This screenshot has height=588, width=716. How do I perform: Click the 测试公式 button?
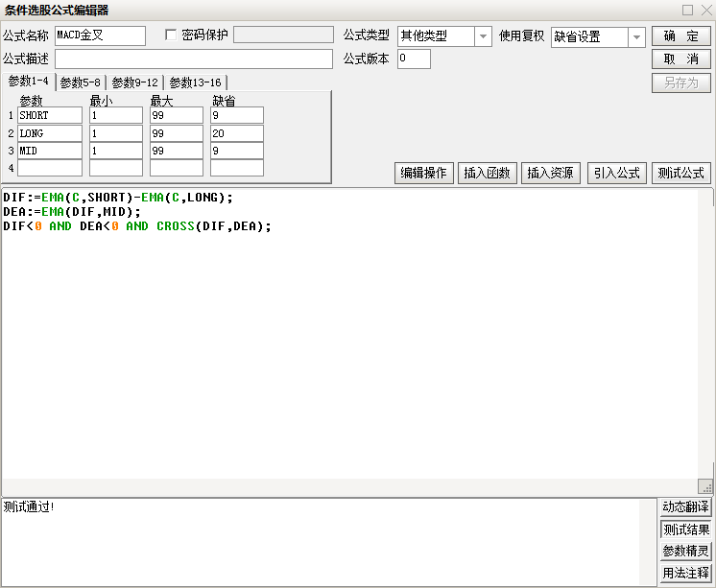(x=680, y=173)
